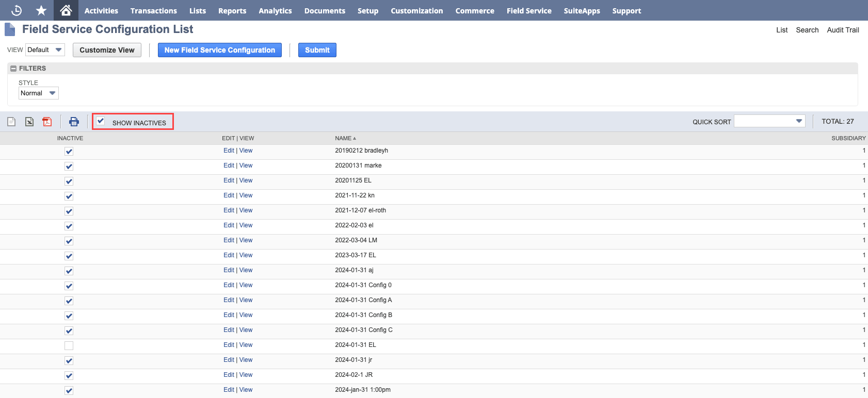Image resolution: width=868 pixels, height=398 pixels.
Task: Sort by the NAME column header
Action: (x=345, y=138)
